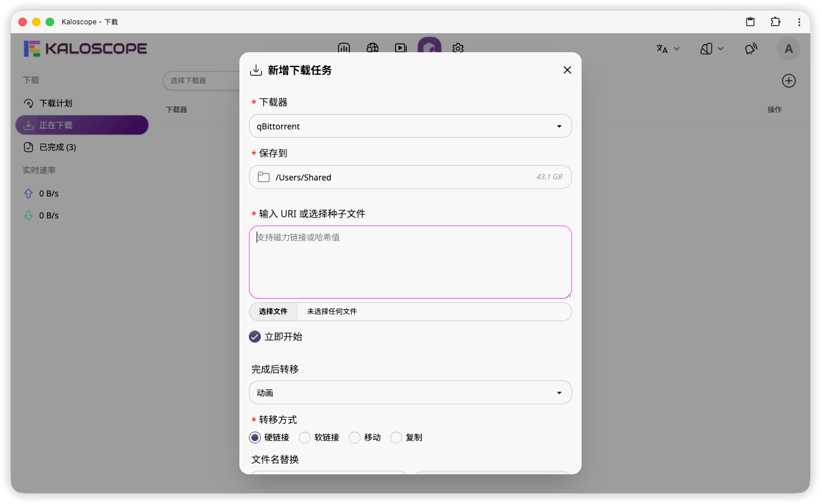The image size is (821, 504).
Task: Click the 保存到 folder path field
Action: pos(410,177)
